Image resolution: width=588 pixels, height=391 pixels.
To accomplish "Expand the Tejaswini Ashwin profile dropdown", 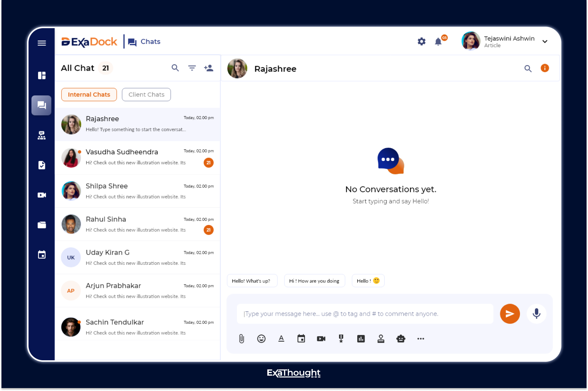I will [x=545, y=41].
